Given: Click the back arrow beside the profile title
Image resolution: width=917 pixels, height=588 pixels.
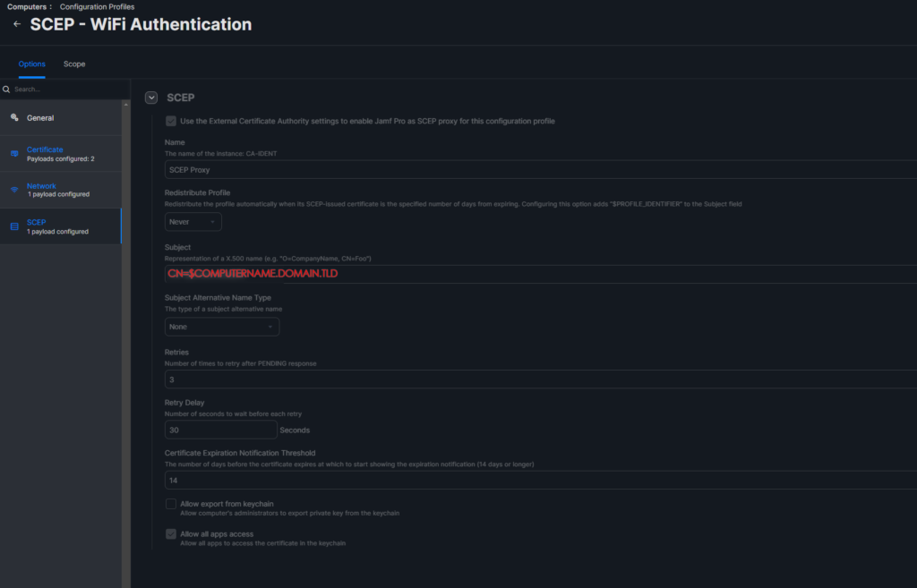Looking at the screenshot, I should [17, 24].
